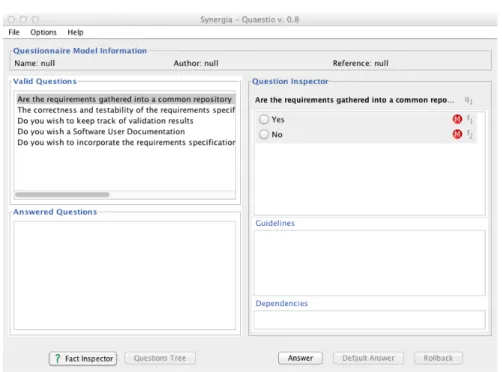This screenshot has width=502, height=372.
Task: Click the Questions Tree button
Action: [160, 358]
